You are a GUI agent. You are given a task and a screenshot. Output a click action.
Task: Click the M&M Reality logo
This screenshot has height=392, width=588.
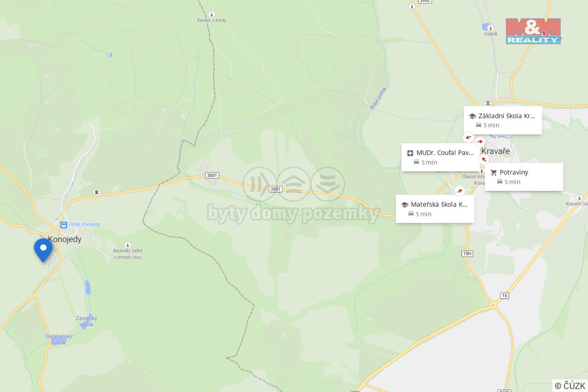(533, 31)
